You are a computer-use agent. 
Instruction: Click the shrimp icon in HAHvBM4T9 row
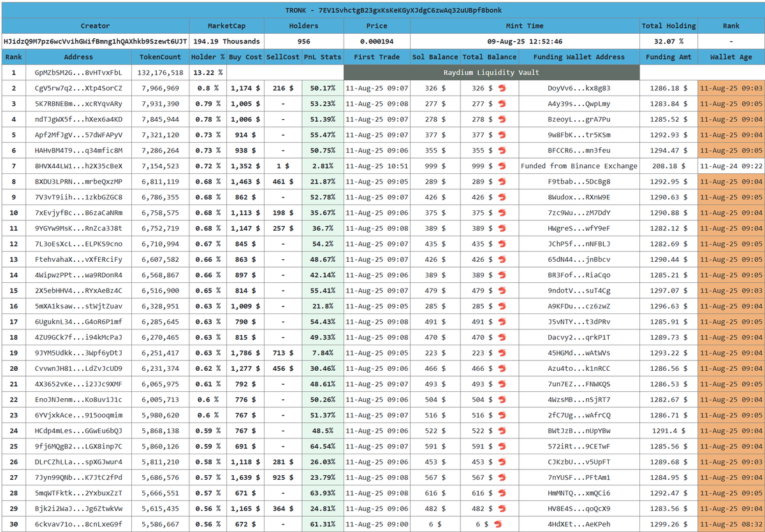502,150
